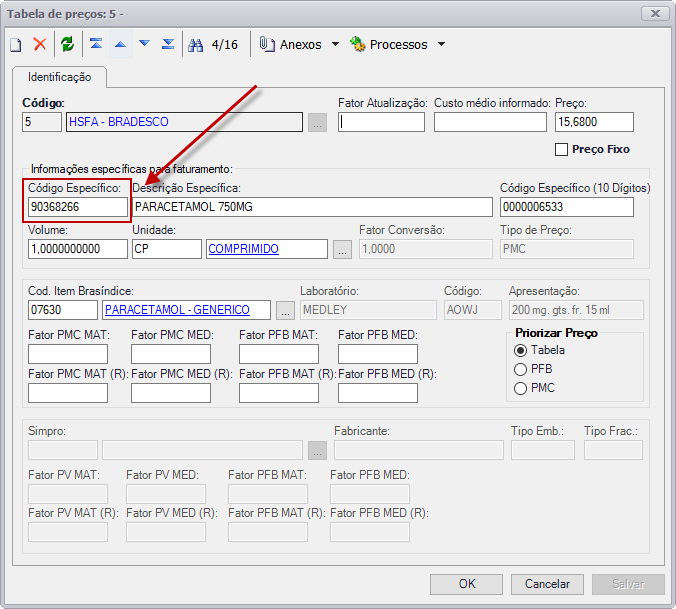This screenshot has width=676, height=609.
Task: Go to previous record up arrow
Action: (x=120, y=44)
